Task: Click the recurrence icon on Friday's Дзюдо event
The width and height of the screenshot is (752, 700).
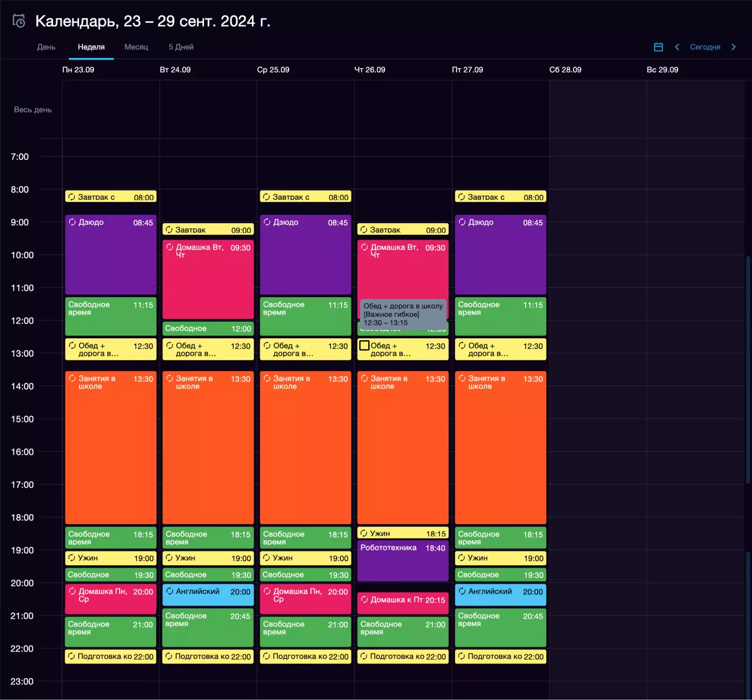Action: click(x=462, y=222)
